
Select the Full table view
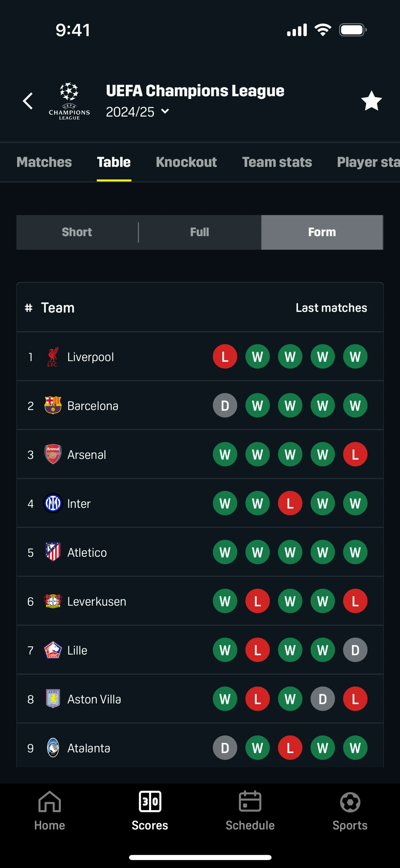(200, 232)
